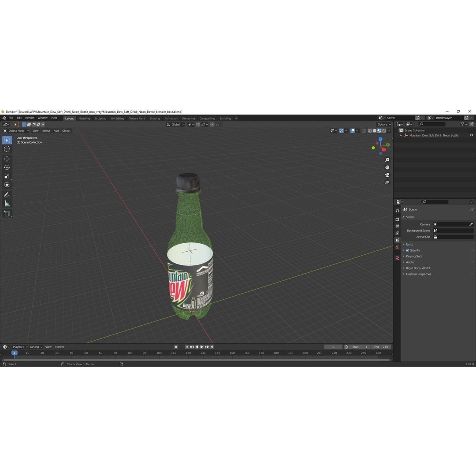Open the timeline Keying menu
This screenshot has height=476, width=476.
pyautogui.click(x=36, y=347)
